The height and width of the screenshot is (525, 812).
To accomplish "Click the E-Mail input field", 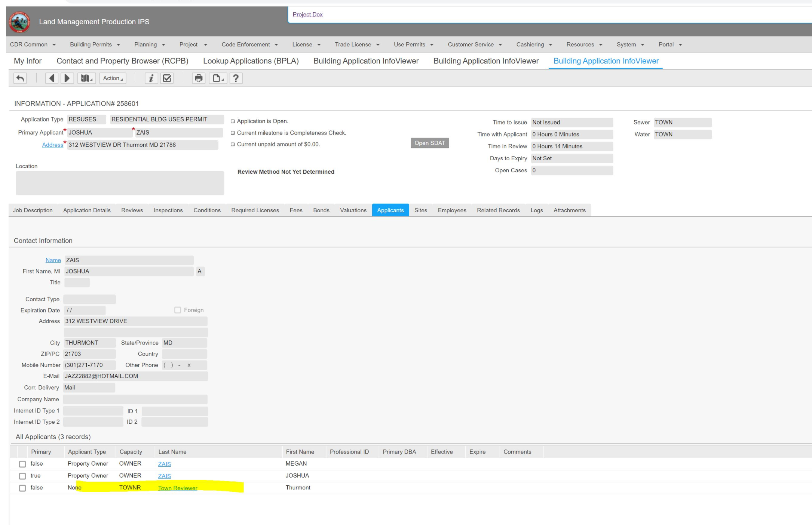I will pos(135,376).
